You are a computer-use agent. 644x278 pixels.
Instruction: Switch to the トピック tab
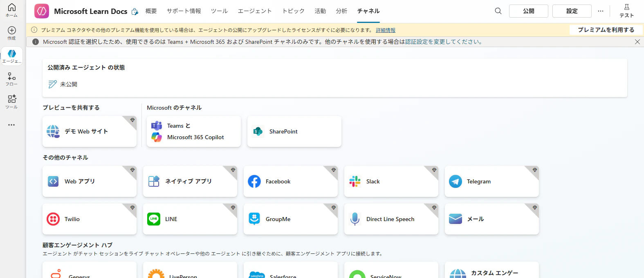(x=293, y=11)
